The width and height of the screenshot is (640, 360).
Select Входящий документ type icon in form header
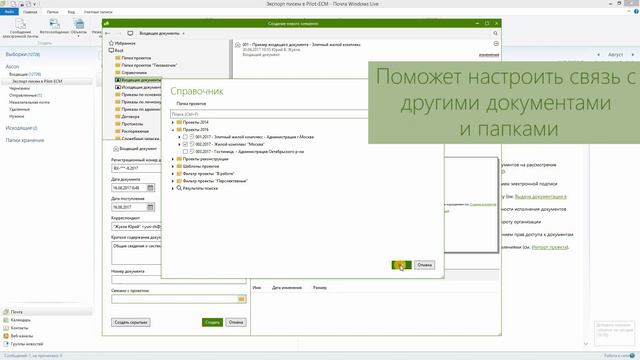click(x=116, y=149)
